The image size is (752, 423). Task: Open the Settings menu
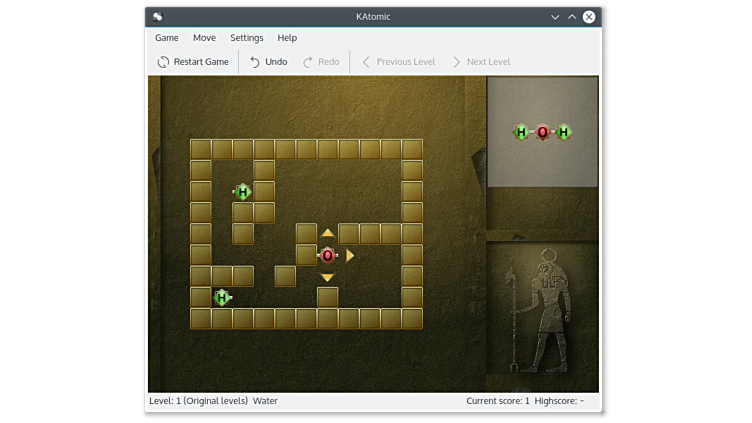[x=247, y=38]
